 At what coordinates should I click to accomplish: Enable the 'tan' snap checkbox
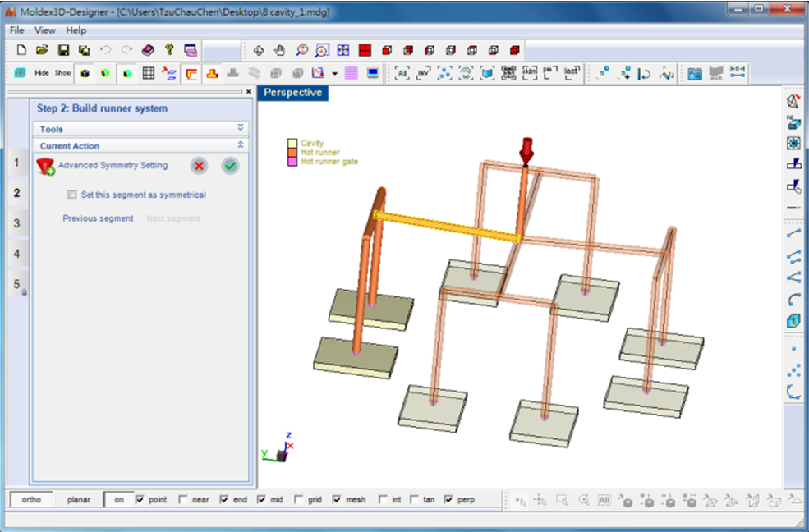[414, 499]
